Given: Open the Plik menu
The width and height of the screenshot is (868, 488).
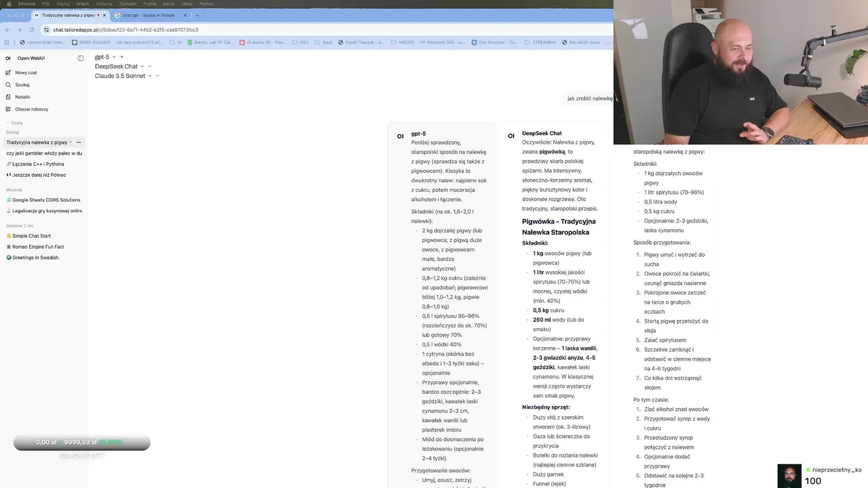Looking at the screenshot, I should click(46, 3).
